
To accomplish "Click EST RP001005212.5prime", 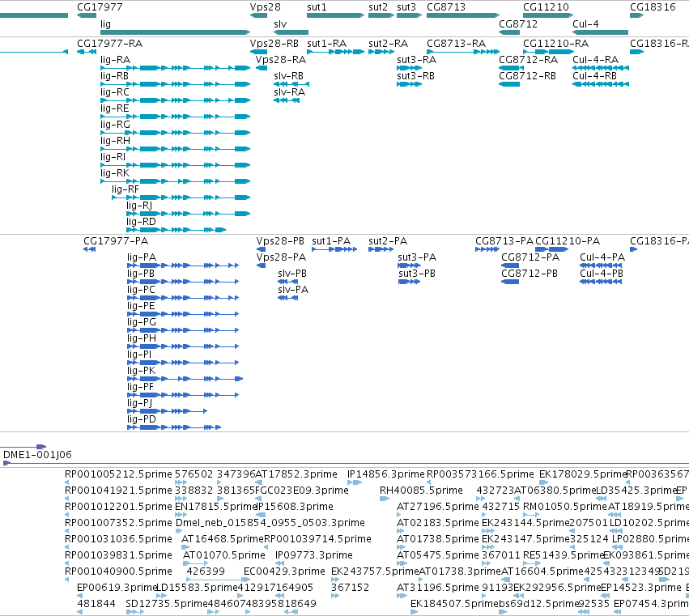I will (118, 474).
